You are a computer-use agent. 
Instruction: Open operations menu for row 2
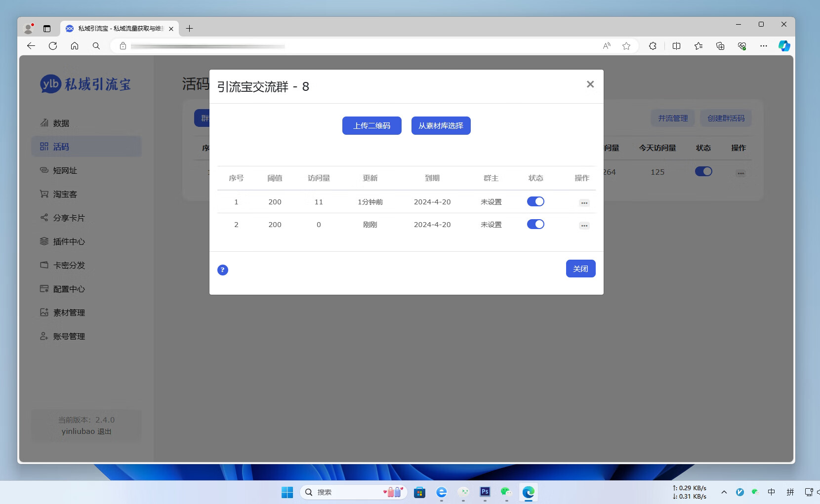[584, 225]
